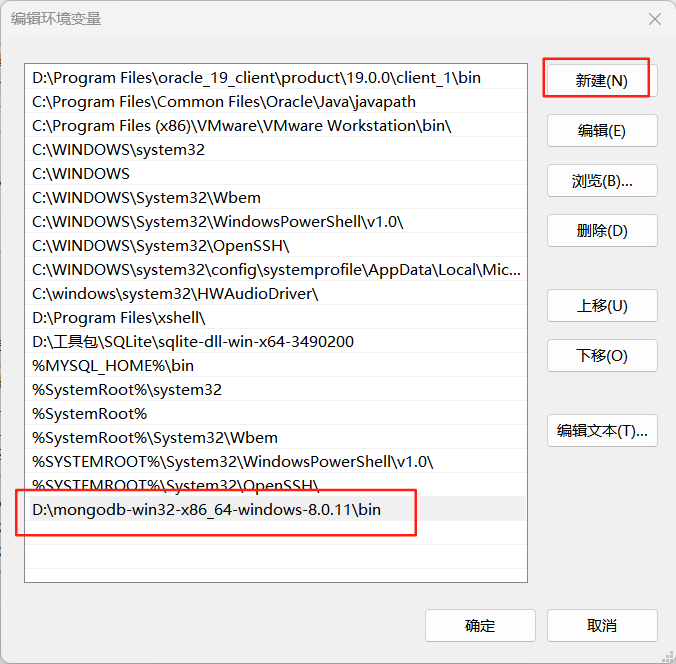
Task: Click the 编辑(E) button
Action: coord(602,131)
